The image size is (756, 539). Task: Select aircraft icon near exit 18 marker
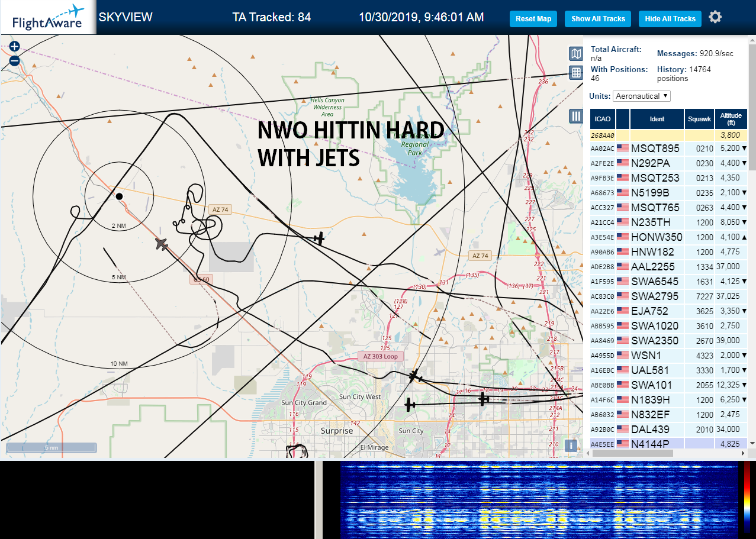[x=484, y=399]
